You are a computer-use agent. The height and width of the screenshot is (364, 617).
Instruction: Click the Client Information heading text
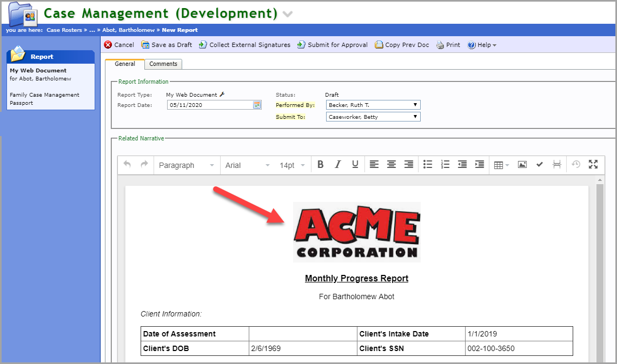(x=171, y=314)
